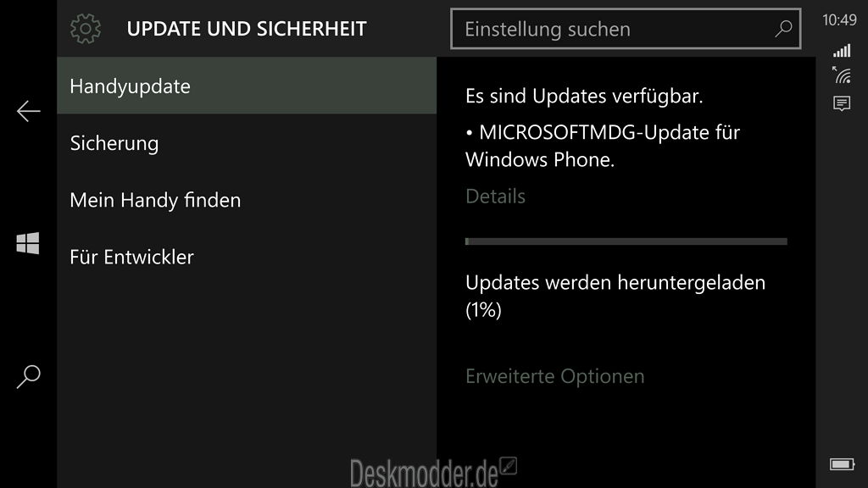868x488 pixels.
Task: Tap the search magnifier in navigation bar
Action: click(28, 377)
